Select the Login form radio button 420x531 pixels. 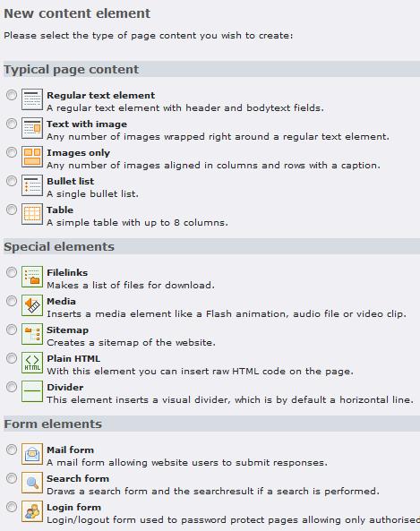(12, 507)
